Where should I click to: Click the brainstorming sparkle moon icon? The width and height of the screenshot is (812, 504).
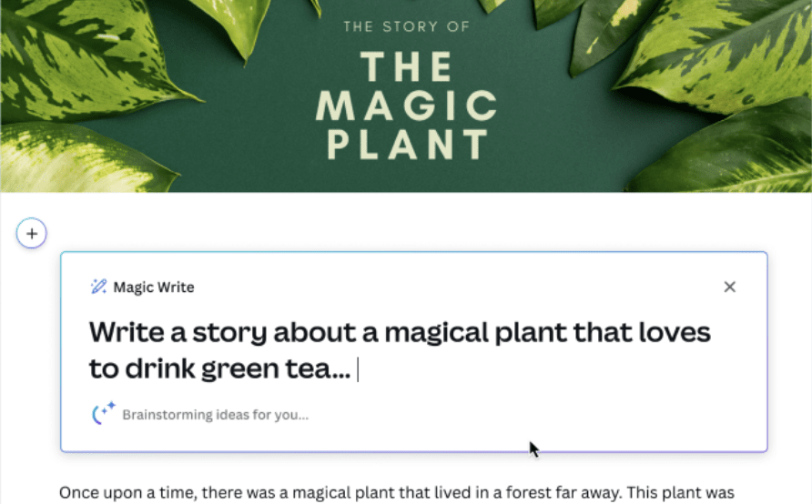(104, 414)
